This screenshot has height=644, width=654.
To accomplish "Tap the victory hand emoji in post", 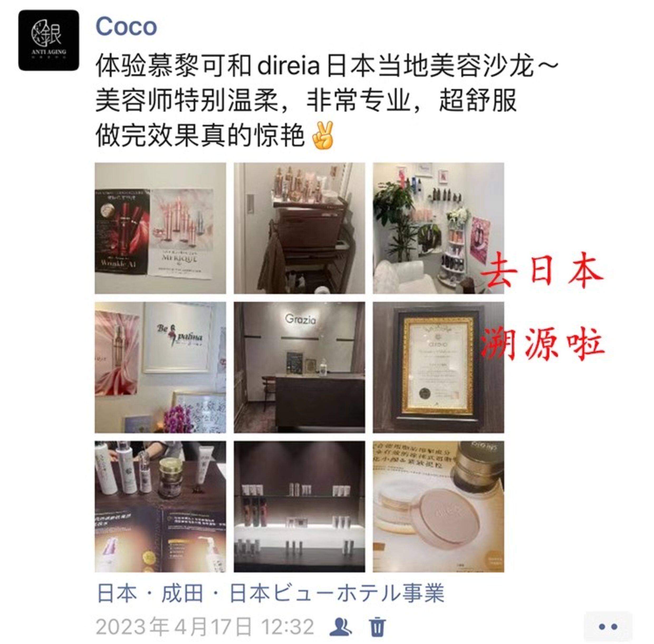I will (x=323, y=136).
